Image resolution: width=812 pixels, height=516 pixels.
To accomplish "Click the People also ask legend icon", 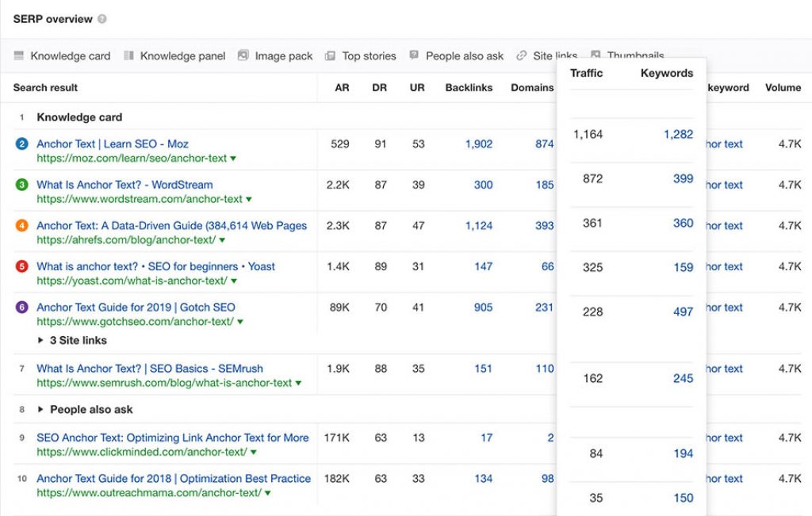I will click(x=414, y=55).
